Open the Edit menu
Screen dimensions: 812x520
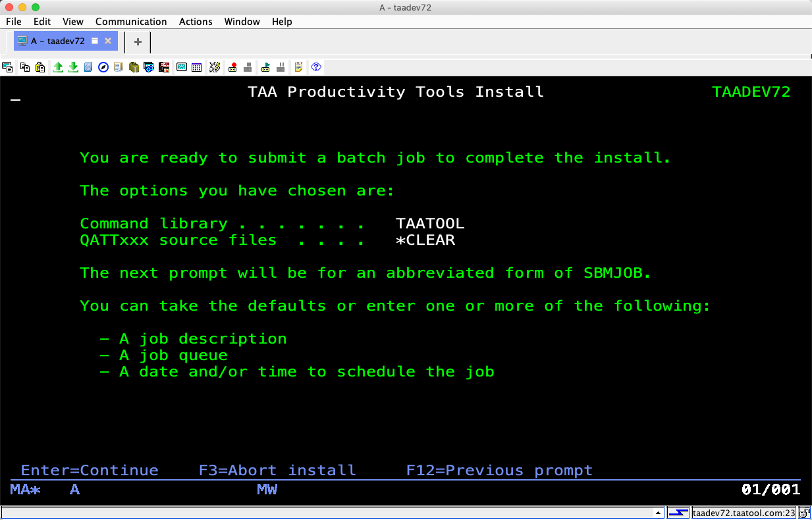(42, 22)
